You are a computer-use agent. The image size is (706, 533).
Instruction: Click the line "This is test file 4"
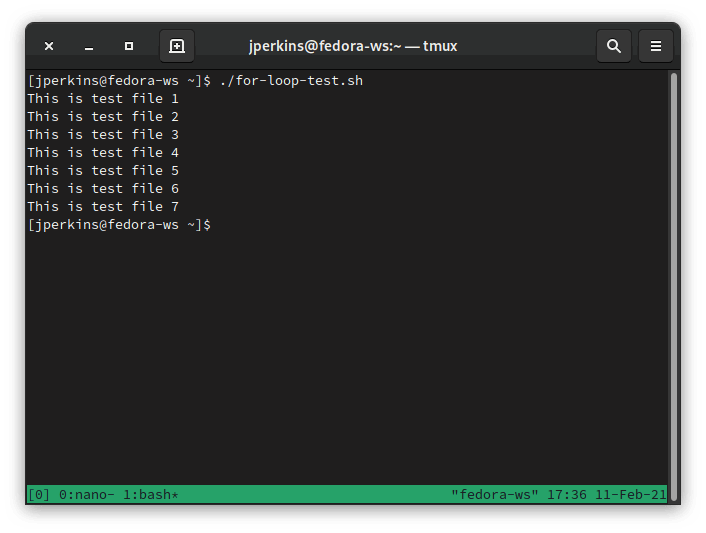pyautogui.click(x=103, y=152)
